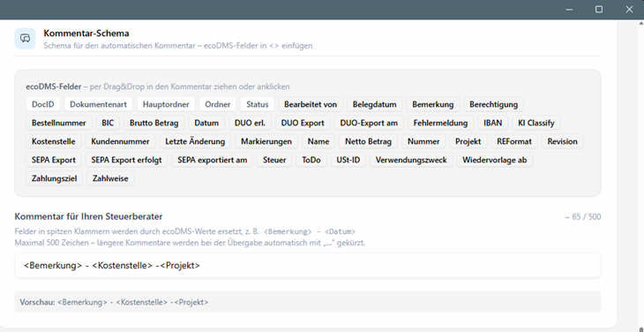Select the SEPA Export erfolgt chip
Image resolution: width=644 pixels, height=332 pixels.
(x=126, y=160)
